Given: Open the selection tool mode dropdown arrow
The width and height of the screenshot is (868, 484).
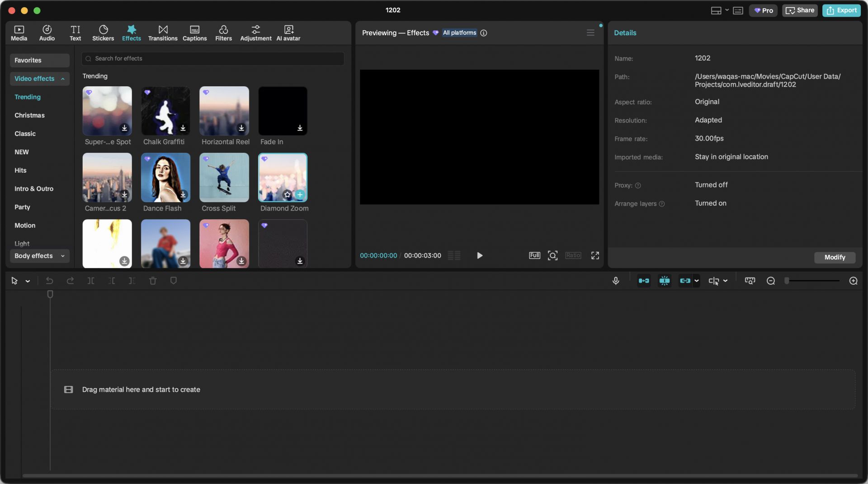Looking at the screenshot, I should (28, 281).
